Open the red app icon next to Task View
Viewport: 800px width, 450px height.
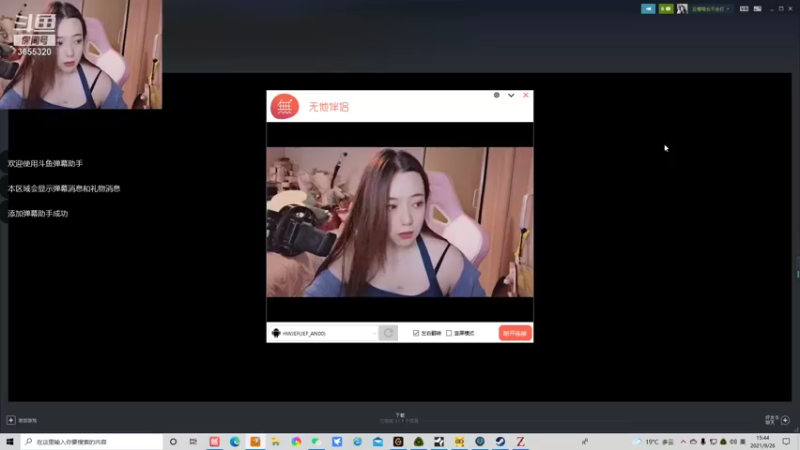coord(214,441)
